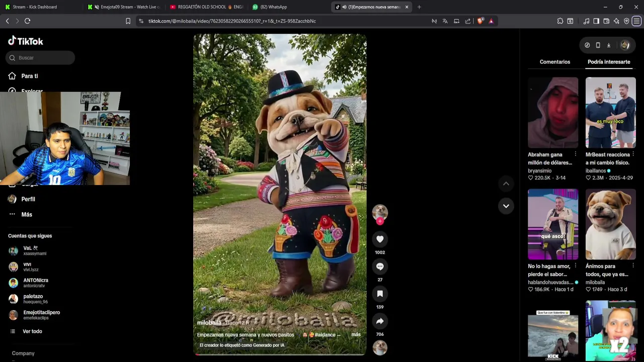Open the 'Ánimos para todos' bulldog thumbnail
Viewport: 644px width, 362px height.
(x=610, y=224)
